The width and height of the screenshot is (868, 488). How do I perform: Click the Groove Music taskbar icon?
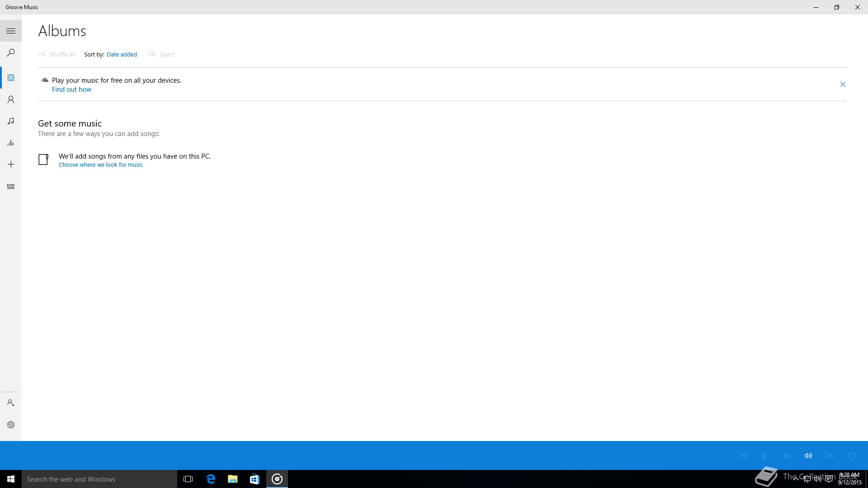(277, 479)
